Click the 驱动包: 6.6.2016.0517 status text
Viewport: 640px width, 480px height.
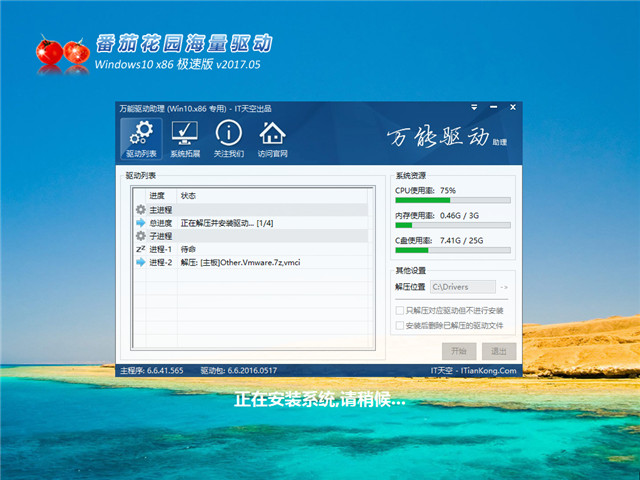click(238, 371)
